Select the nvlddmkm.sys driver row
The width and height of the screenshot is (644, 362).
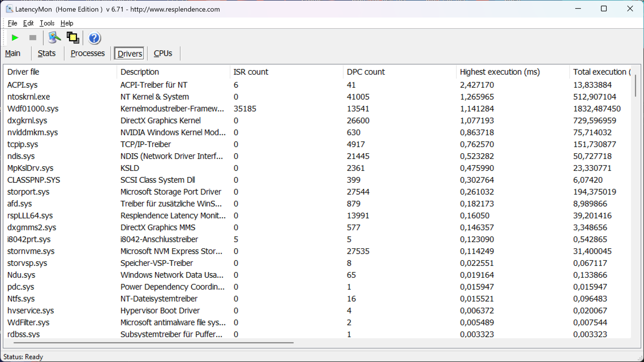point(33,132)
